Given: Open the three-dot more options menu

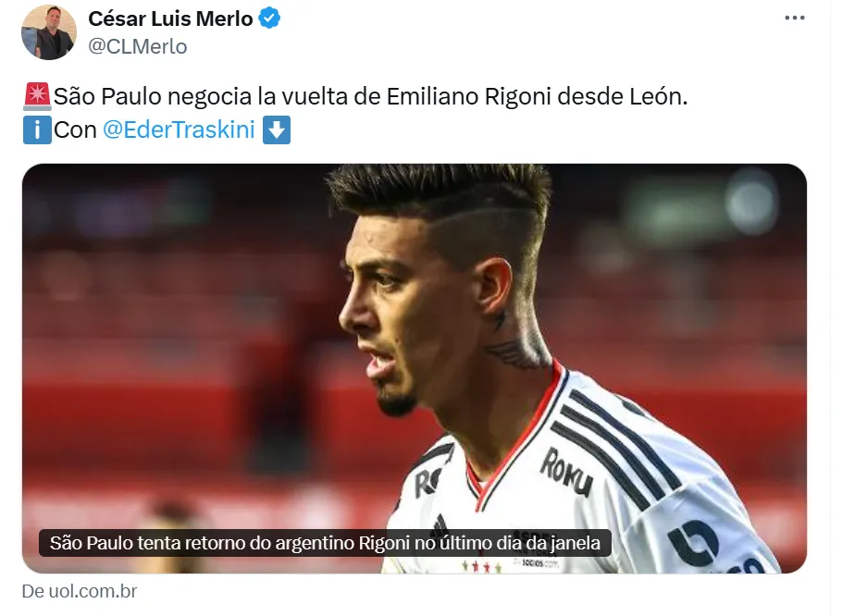Looking at the screenshot, I should pyautogui.click(x=795, y=18).
